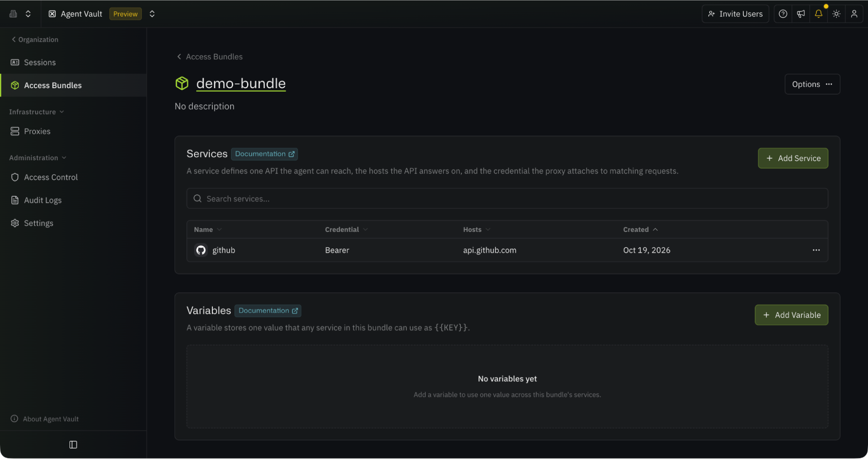Click the Audit Logs document icon

(x=15, y=200)
